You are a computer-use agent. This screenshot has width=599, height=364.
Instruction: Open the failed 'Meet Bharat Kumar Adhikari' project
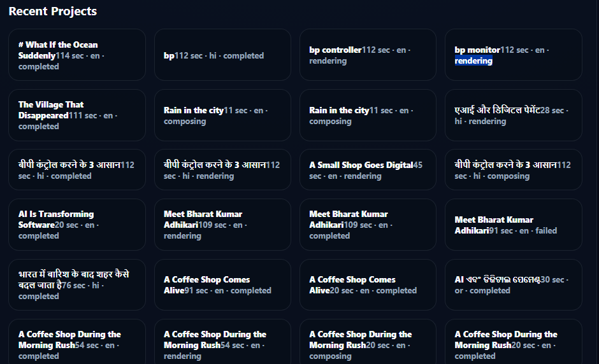pos(514,225)
